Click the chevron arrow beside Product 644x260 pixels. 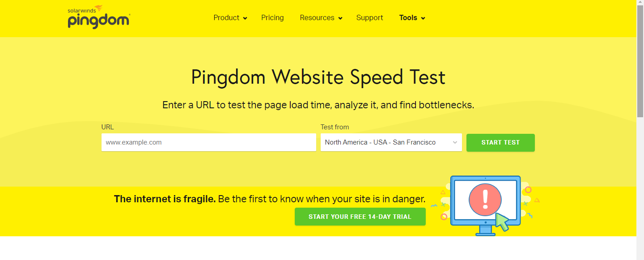pos(245,18)
